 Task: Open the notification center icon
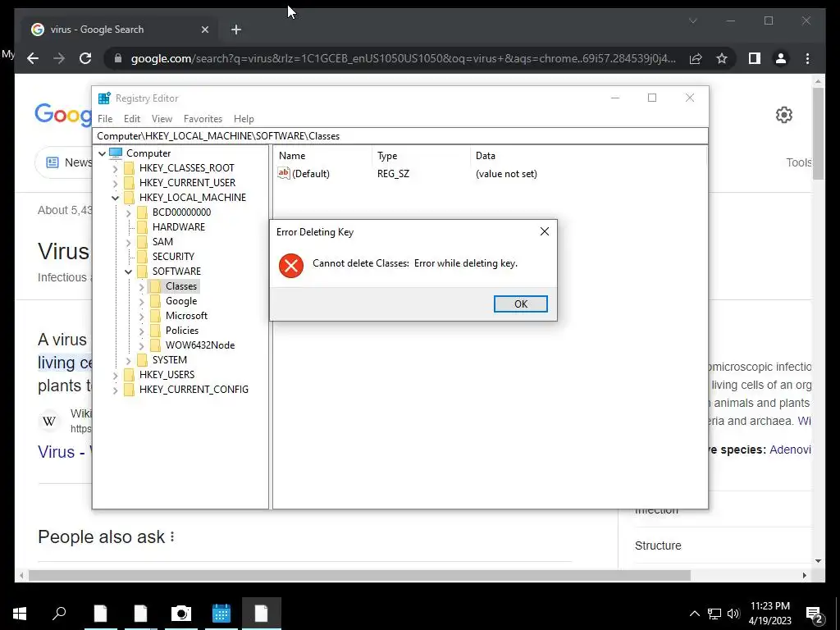coord(815,614)
